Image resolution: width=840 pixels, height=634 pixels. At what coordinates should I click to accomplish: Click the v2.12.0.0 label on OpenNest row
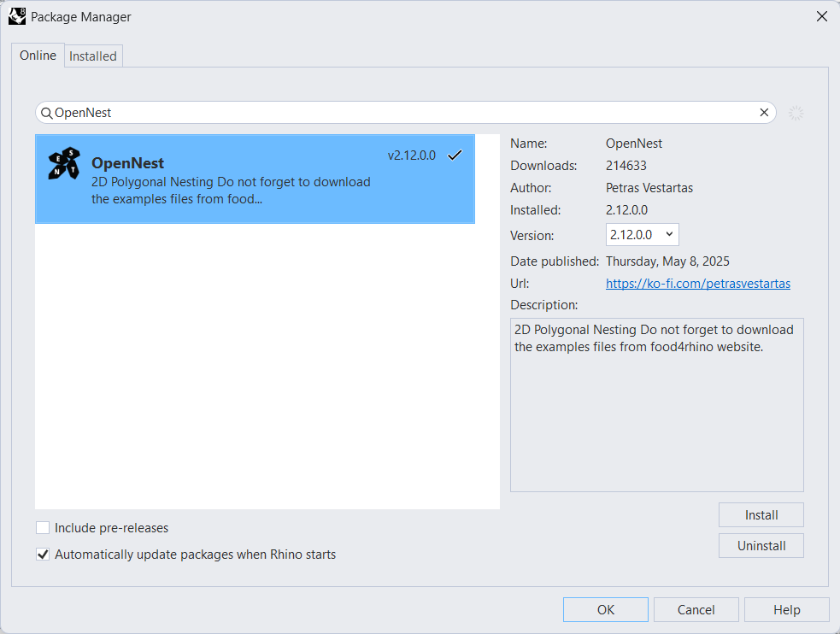411,156
